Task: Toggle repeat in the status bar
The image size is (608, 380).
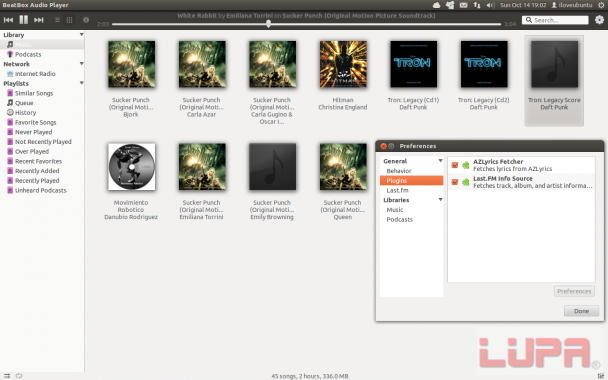Action: pos(19,376)
